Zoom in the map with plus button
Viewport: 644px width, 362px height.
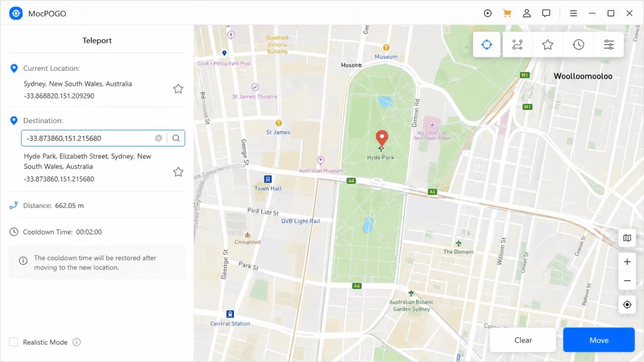(x=627, y=262)
